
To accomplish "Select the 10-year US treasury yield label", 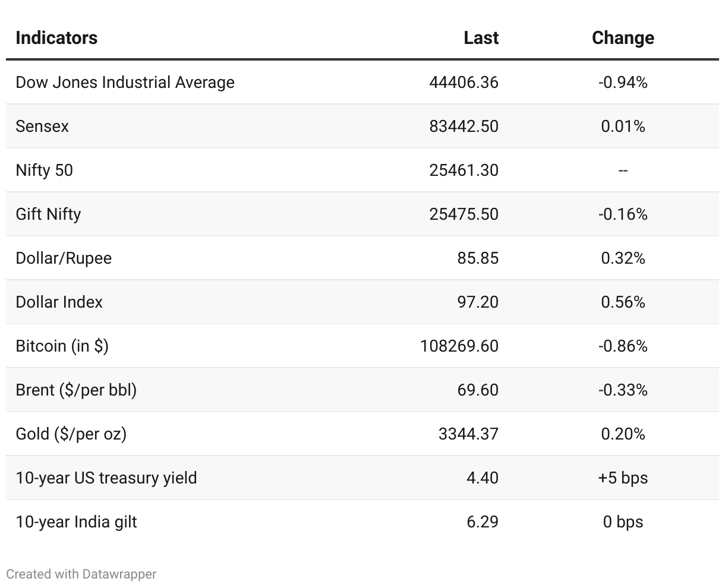I will (106, 478).
